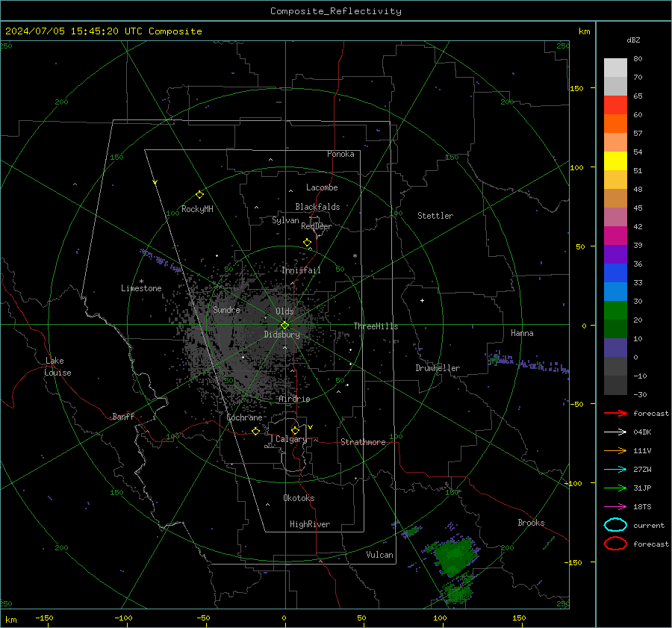Click the Sylvan label
Viewport: 672px width, 628px height.
pyautogui.click(x=285, y=220)
